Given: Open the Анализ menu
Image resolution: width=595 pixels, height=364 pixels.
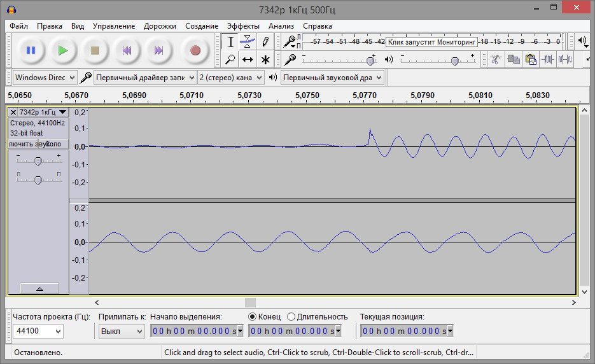Looking at the screenshot, I should (281, 26).
